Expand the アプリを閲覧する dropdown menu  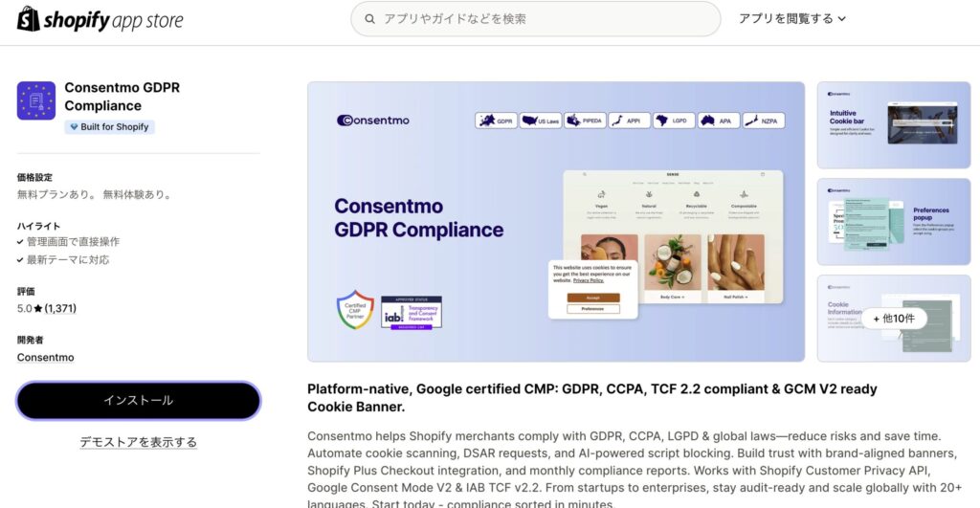(791, 19)
